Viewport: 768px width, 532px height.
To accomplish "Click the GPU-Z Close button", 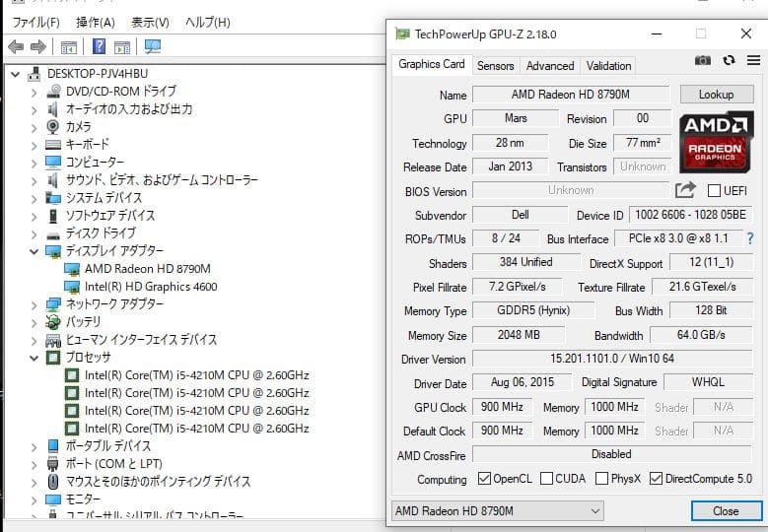I will tap(726, 511).
